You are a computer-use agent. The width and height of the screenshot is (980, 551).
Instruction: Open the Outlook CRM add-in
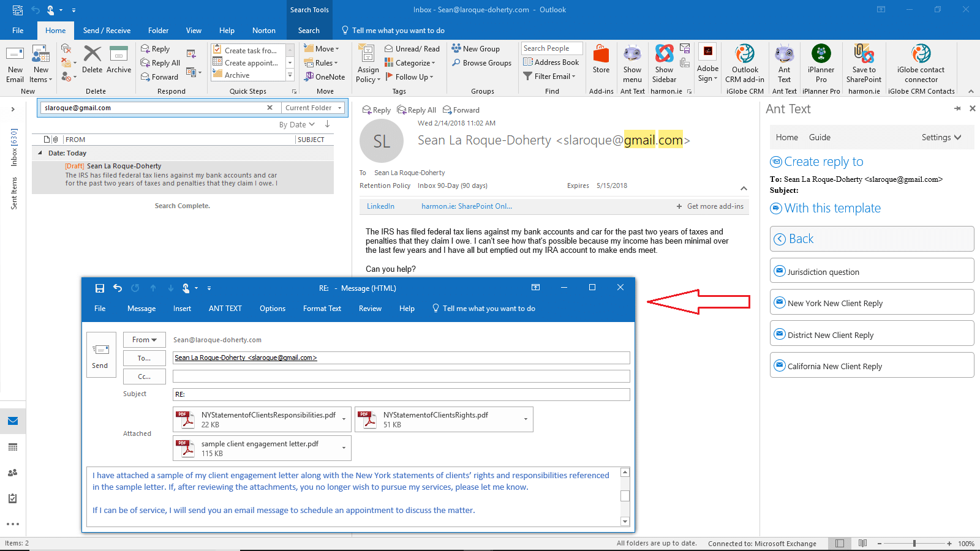tap(745, 64)
